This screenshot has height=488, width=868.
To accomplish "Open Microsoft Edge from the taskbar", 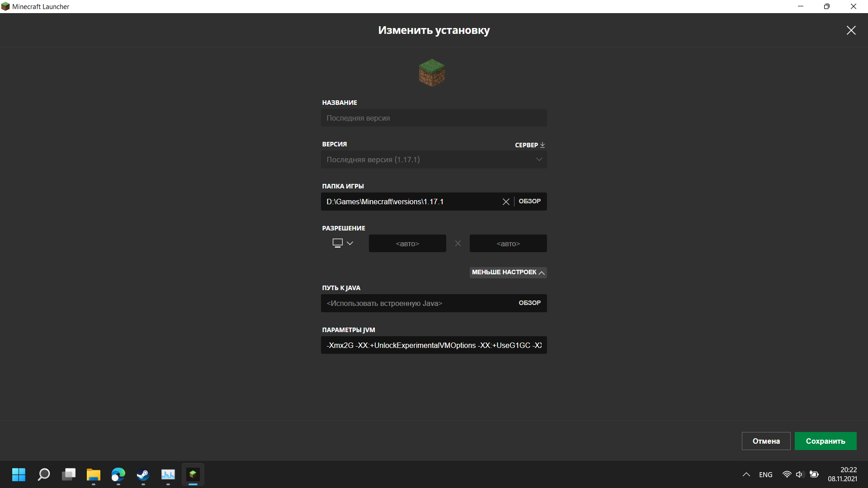I will click(x=118, y=474).
